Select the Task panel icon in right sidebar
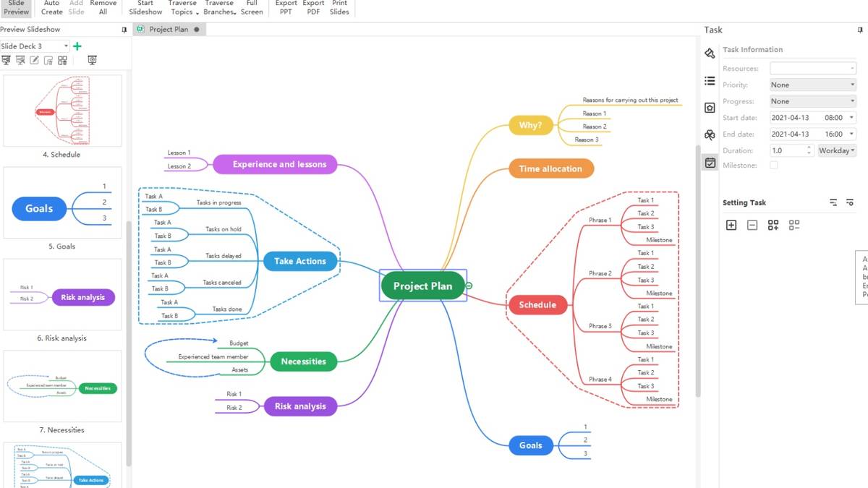This screenshot has width=868, height=488. point(710,164)
